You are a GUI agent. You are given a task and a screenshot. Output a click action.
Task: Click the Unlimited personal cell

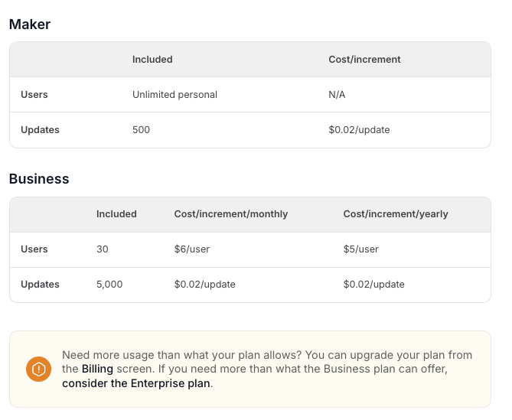[174, 95]
